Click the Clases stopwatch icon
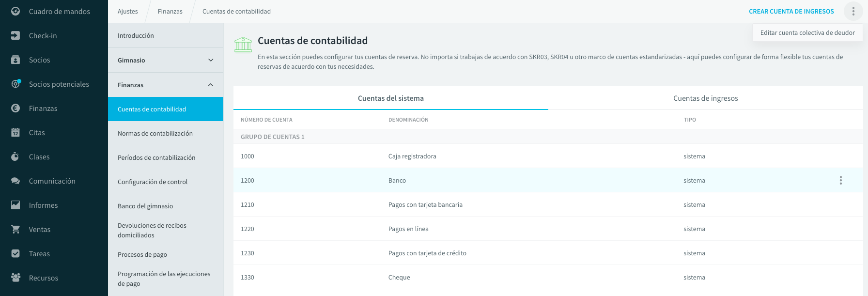The height and width of the screenshot is (296, 868). coord(15,156)
